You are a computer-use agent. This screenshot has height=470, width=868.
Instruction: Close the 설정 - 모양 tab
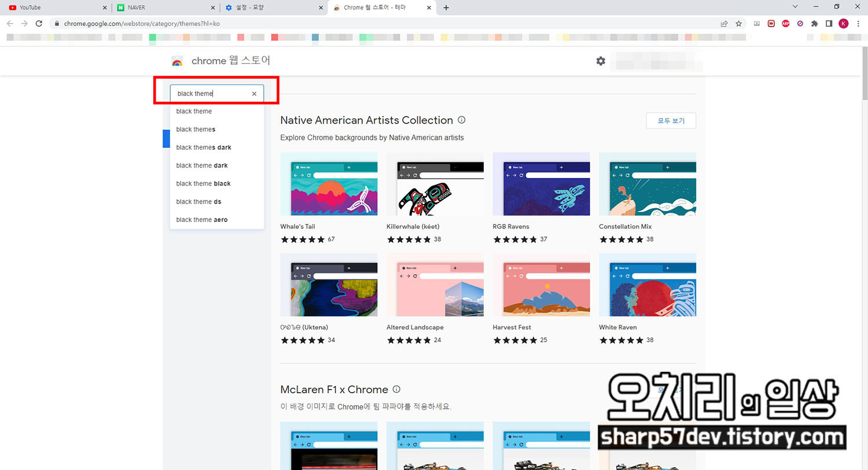321,8
